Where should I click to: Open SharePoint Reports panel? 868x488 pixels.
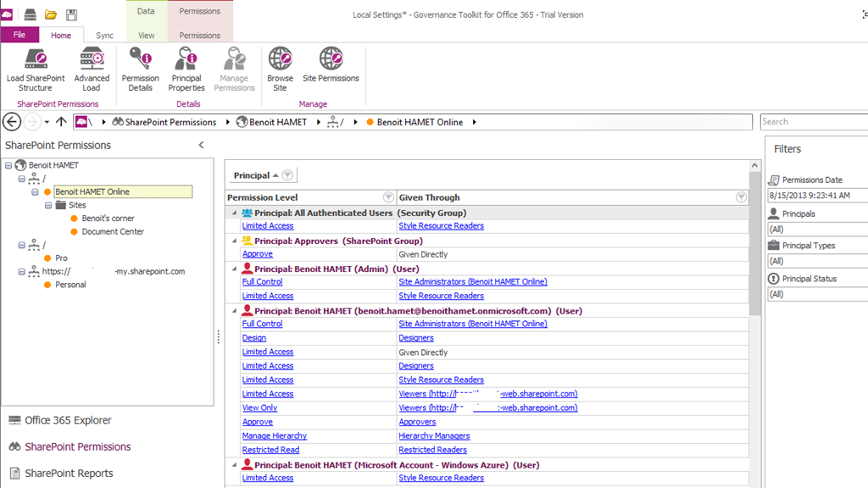pyautogui.click(x=69, y=474)
